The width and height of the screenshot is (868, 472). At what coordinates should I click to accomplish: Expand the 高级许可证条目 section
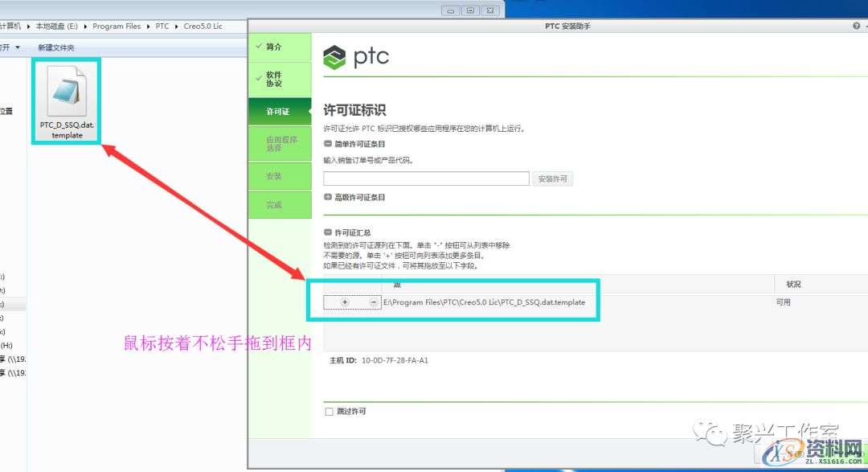328,197
